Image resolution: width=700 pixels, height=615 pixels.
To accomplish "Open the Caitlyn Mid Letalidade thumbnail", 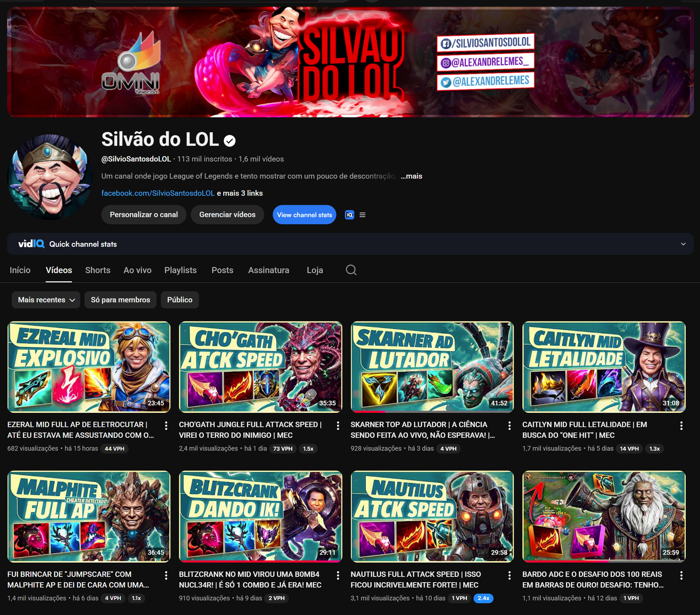I will click(604, 367).
